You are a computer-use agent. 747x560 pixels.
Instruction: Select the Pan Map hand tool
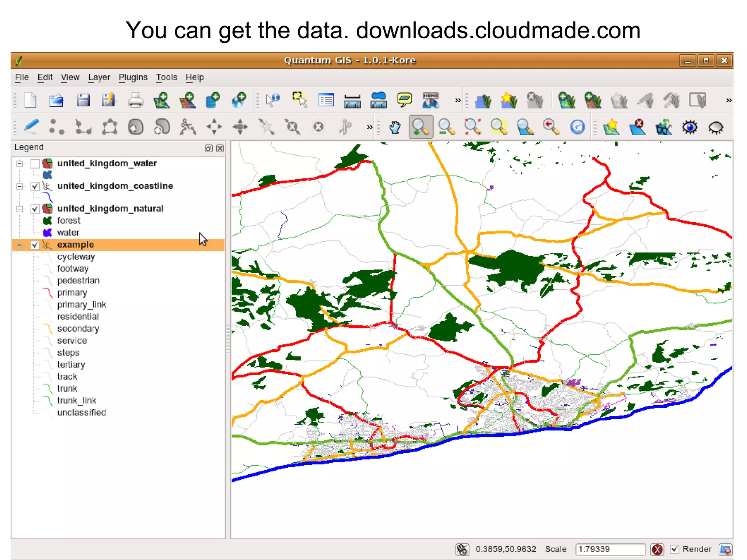[395, 127]
